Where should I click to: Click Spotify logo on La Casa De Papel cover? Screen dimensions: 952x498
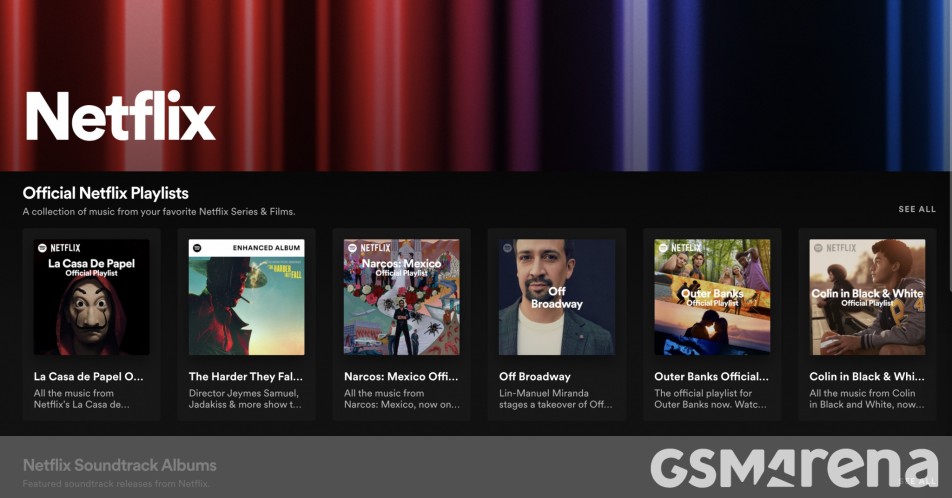pyautogui.click(x=42, y=248)
